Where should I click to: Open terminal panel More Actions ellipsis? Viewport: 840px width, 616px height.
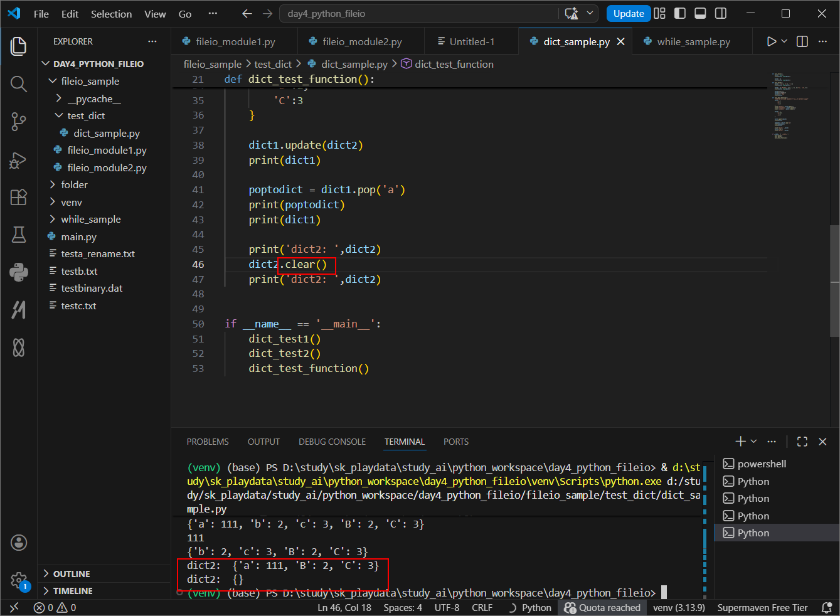[x=772, y=442]
